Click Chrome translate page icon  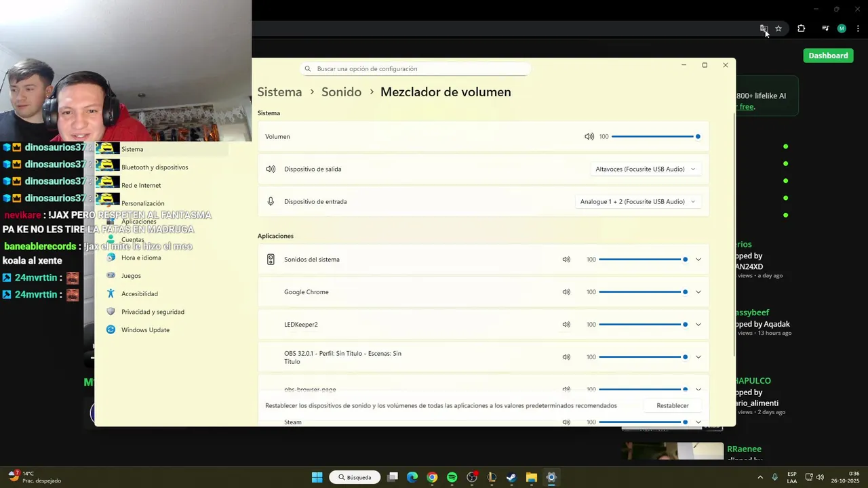click(764, 28)
